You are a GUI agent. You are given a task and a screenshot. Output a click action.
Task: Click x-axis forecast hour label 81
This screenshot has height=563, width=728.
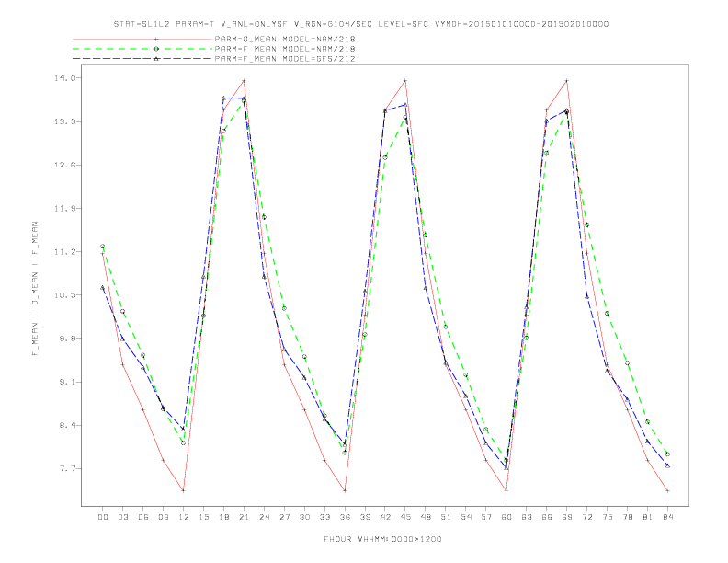pos(648,517)
